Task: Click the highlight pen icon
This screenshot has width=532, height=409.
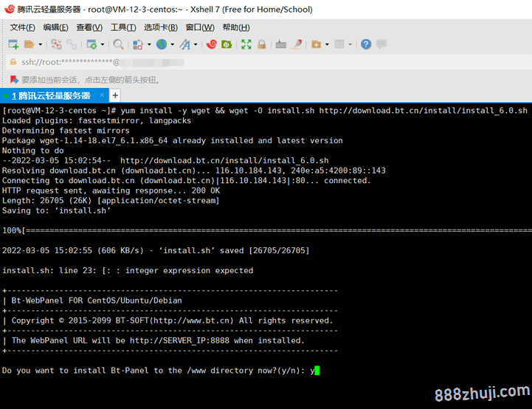Action: [297, 44]
